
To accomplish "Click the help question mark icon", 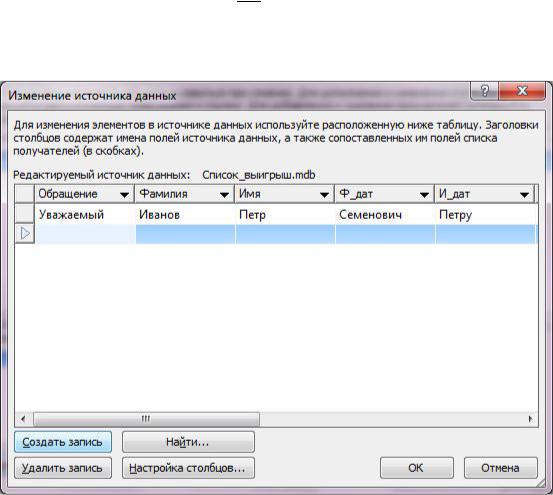I will tap(485, 91).
